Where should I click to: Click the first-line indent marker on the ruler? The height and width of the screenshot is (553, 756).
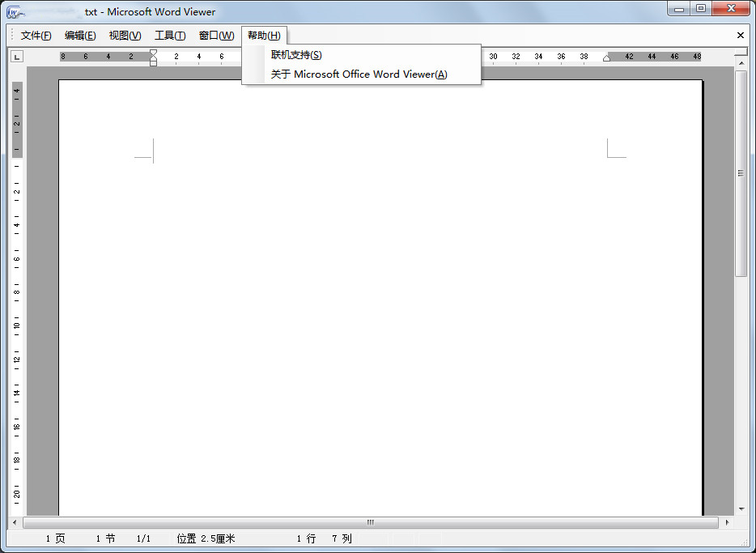pos(152,53)
